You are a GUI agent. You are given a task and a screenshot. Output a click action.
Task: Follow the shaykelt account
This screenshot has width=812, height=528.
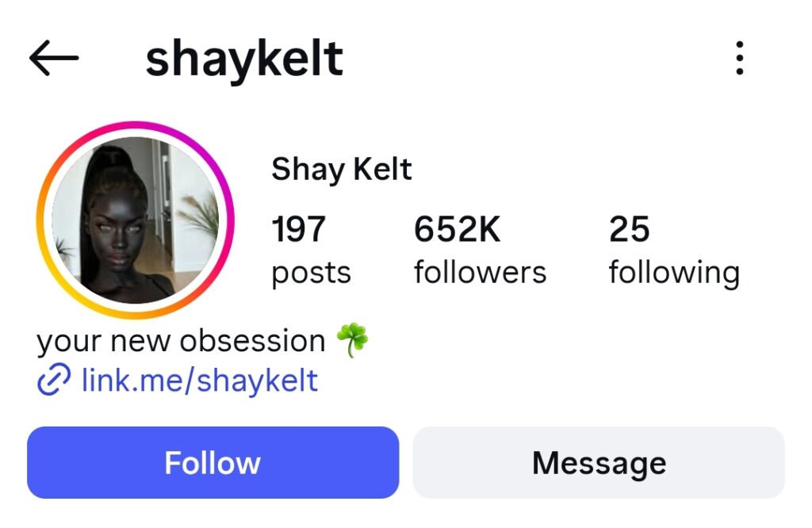(x=213, y=462)
